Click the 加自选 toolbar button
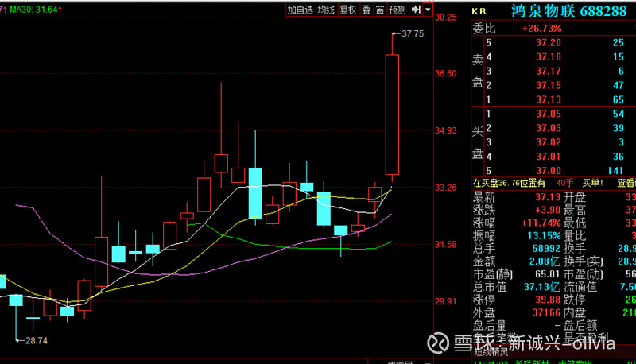The width and height of the screenshot is (636, 364). tap(301, 10)
